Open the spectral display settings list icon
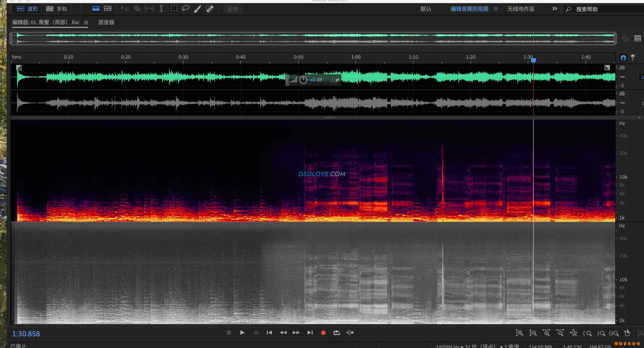 (x=637, y=38)
